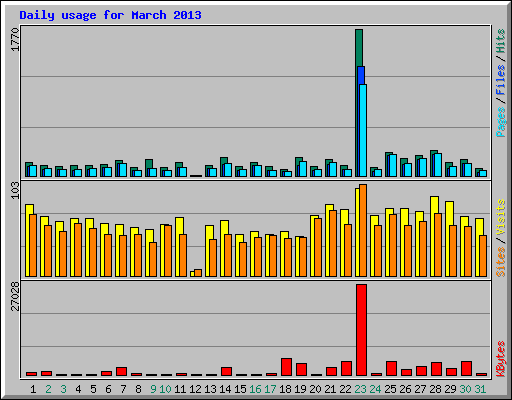Click the day 20 axis label
This screenshot has height=400, width=512.
click(315, 389)
